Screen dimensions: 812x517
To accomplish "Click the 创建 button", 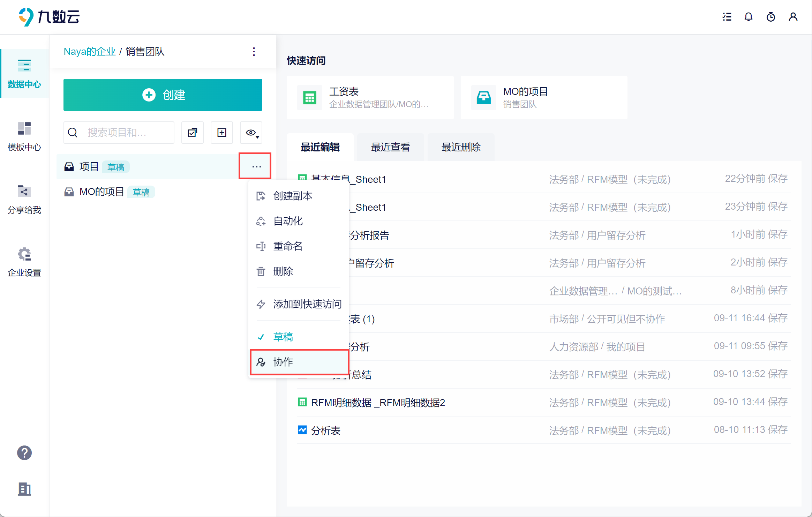I will [x=163, y=95].
